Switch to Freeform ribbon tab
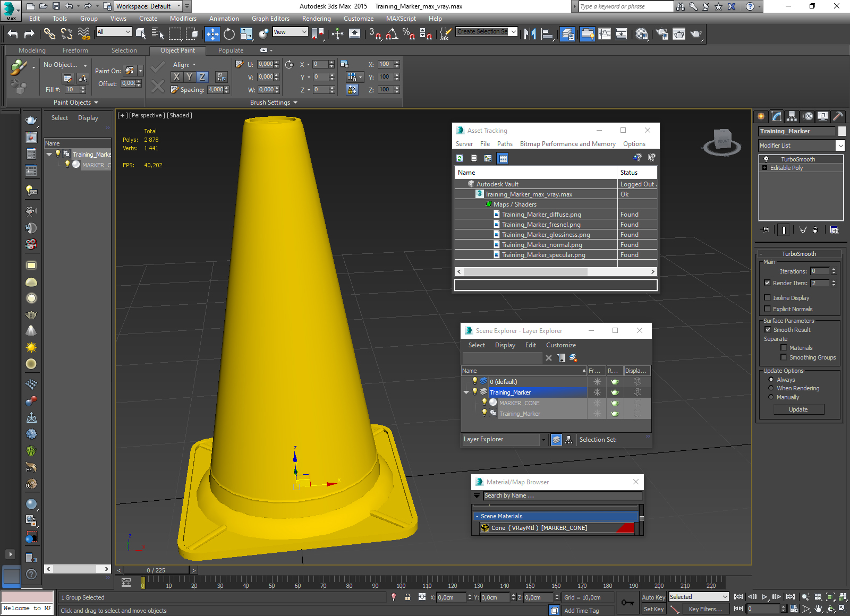Image resolution: width=850 pixels, height=616 pixels. (x=75, y=50)
